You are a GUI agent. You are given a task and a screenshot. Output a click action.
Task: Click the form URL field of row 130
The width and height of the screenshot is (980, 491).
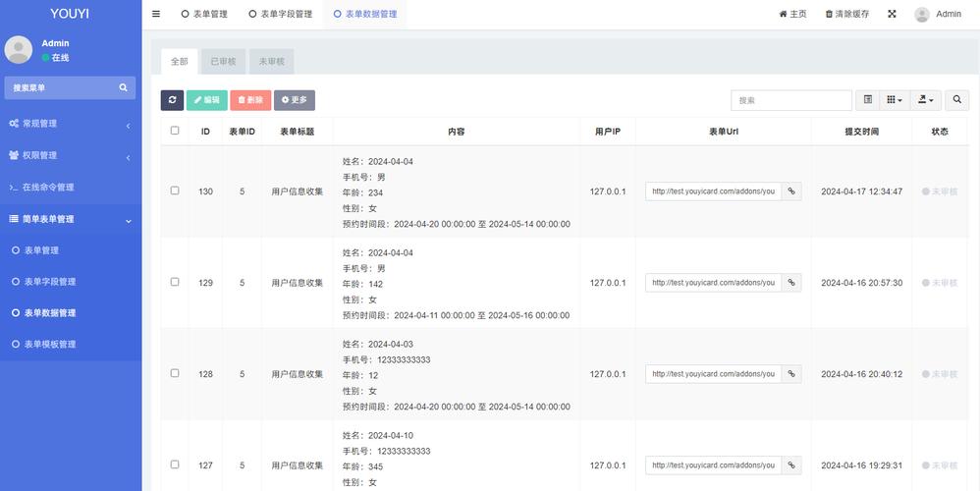[x=713, y=191]
